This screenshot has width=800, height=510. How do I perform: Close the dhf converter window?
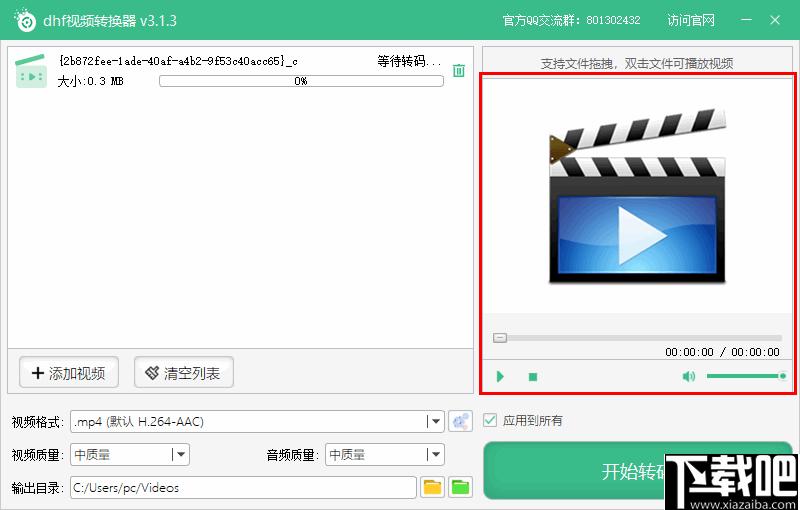pos(775,20)
